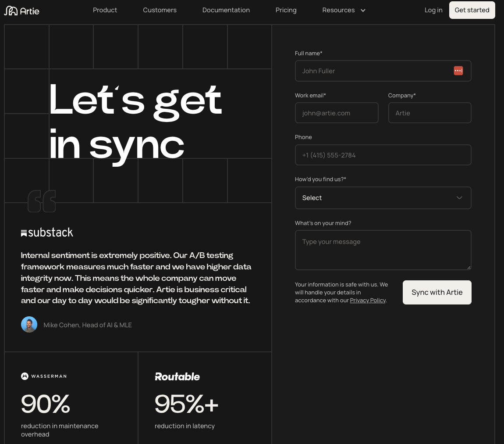504x444 pixels.
Task: Click the Wasserman circular logo icon
Action: [25, 376]
